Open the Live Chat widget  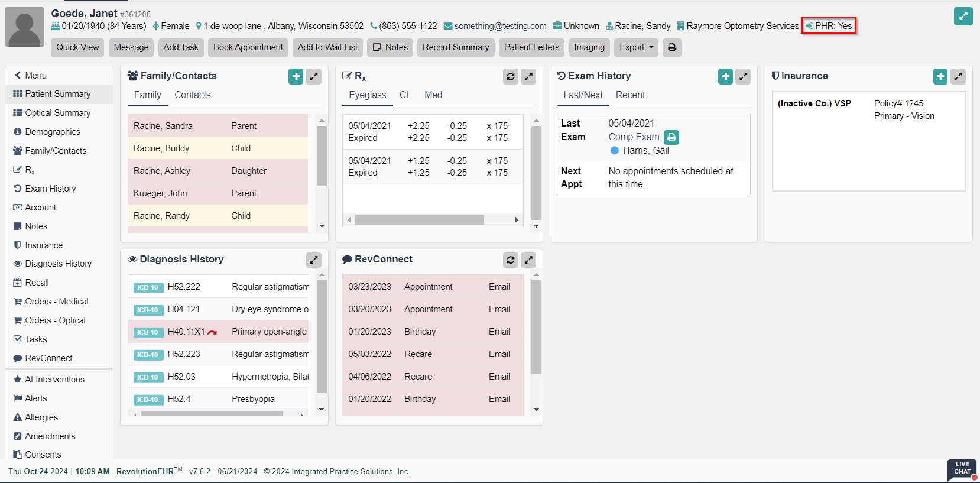pyautogui.click(x=962, y=469)
